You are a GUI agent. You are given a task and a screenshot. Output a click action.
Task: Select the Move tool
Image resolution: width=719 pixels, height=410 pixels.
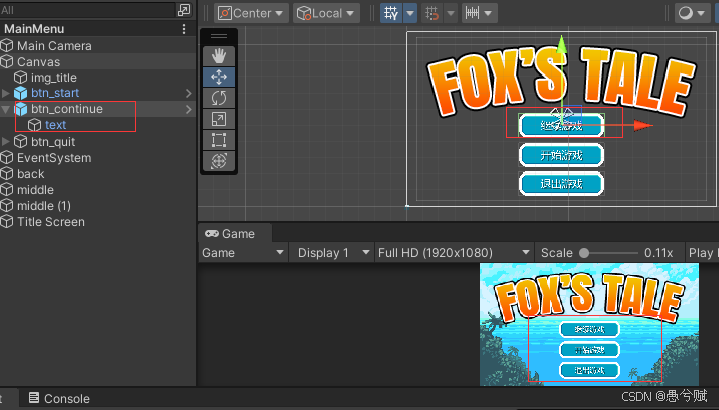219,77
